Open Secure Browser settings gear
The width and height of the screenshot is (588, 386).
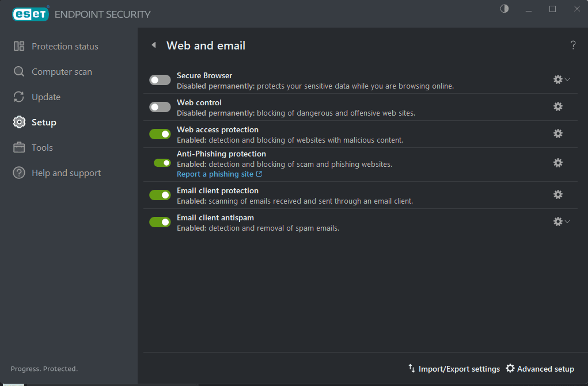pos(558,79)
